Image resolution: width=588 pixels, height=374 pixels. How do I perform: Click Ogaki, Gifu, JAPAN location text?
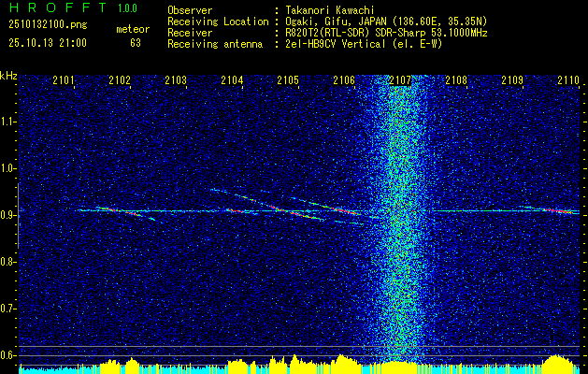pyautogui.click(x=386, y=22)
